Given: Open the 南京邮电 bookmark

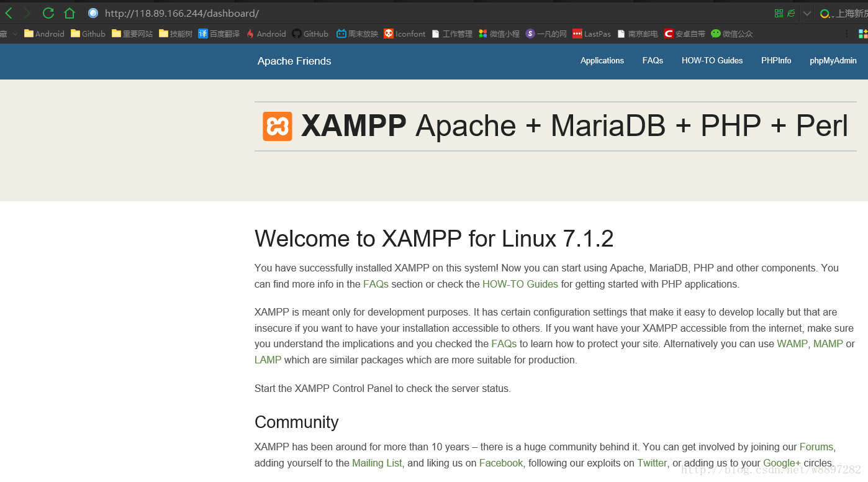Looking at the screenshot, I should pos(638,34).
